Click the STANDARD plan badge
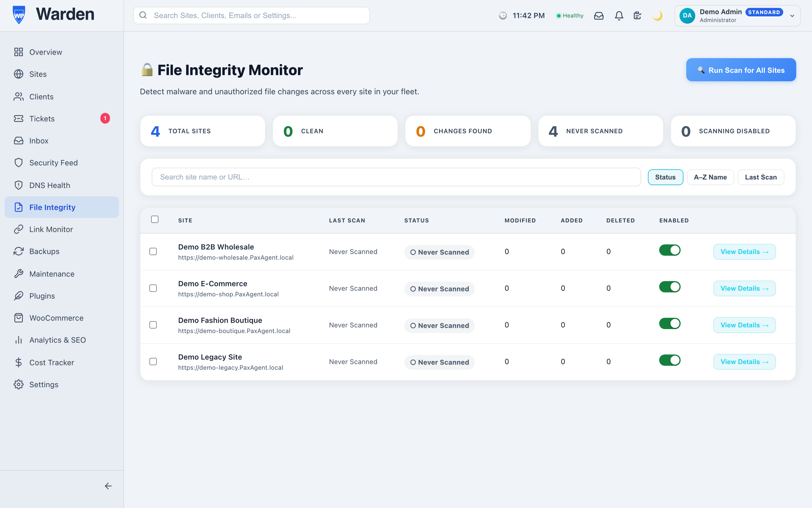The height and width of the screenshot is (508, 812). 764,12
